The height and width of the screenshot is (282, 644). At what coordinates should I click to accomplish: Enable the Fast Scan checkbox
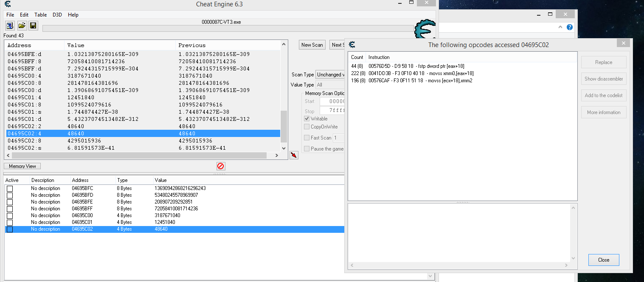click(307, 138)
